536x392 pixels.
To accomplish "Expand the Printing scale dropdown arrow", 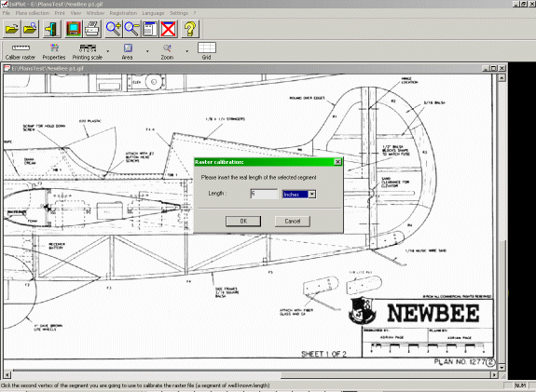I will click(x=108, y=51).
